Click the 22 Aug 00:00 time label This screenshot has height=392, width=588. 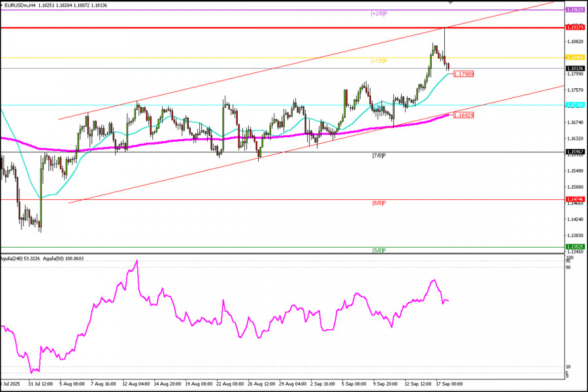click(x=230, y=384)
